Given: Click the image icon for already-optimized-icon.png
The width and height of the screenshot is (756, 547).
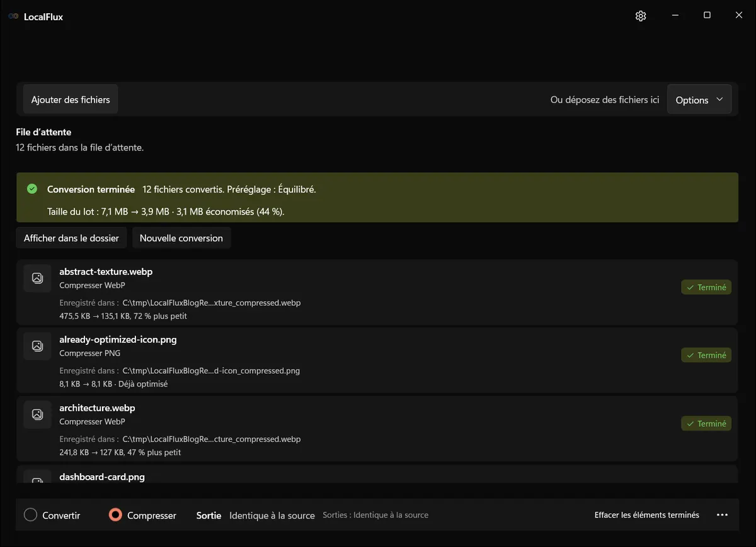Looking at the screenshot, I should tap(37, 346).
